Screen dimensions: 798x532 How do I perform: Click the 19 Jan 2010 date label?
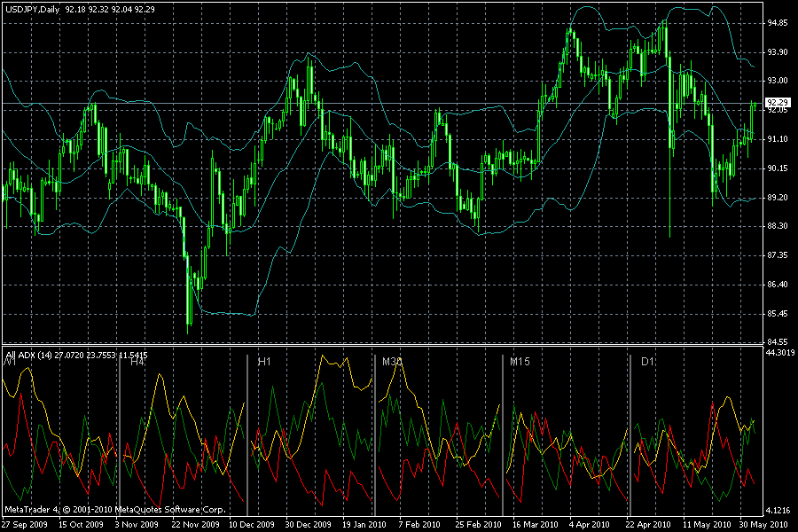(364, 524)
